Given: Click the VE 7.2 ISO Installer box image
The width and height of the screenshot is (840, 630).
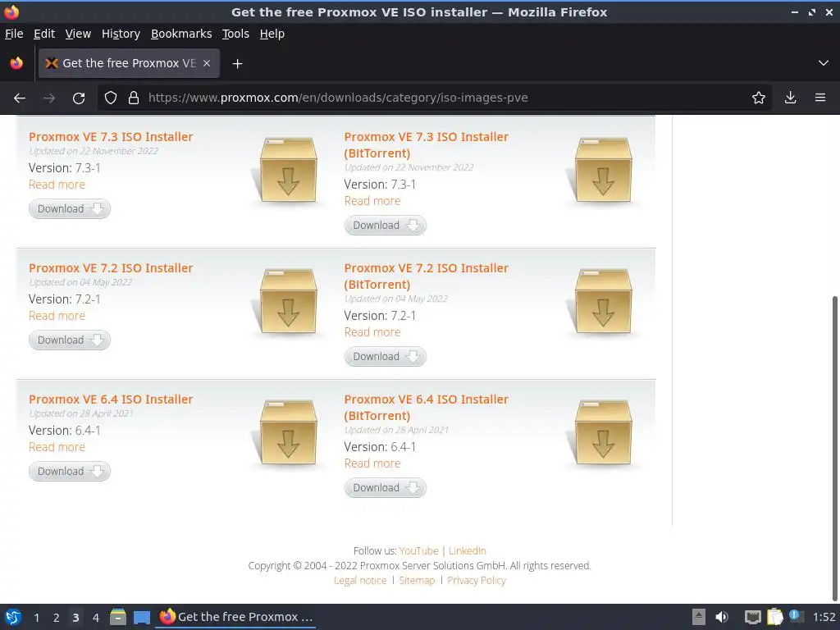Looking at the screenshot, I should [288, 301].
